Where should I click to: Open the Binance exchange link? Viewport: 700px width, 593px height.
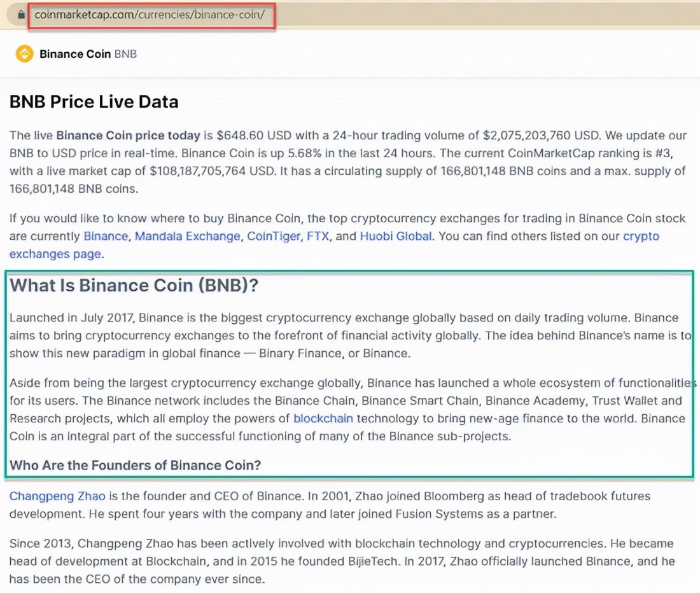click(106, 236)
